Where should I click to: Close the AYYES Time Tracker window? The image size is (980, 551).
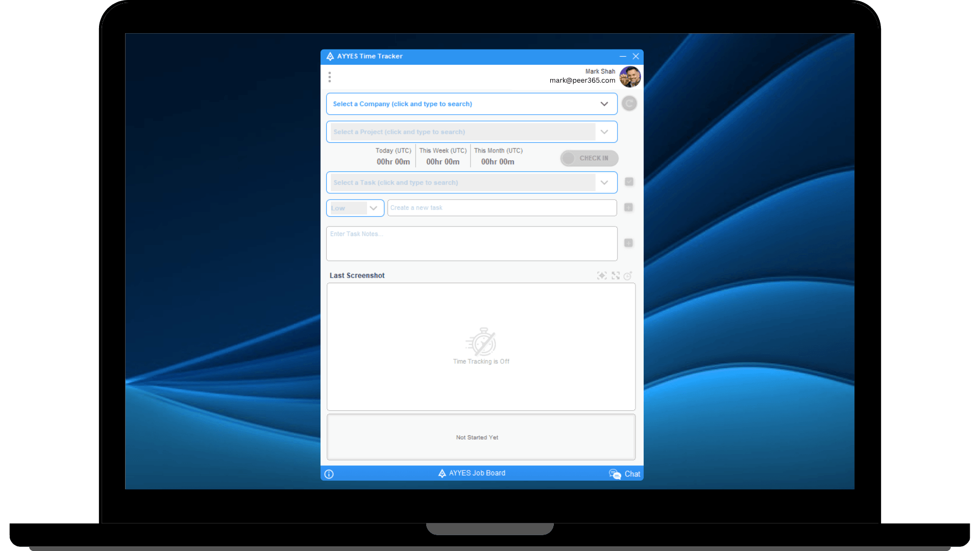point(636,56)
